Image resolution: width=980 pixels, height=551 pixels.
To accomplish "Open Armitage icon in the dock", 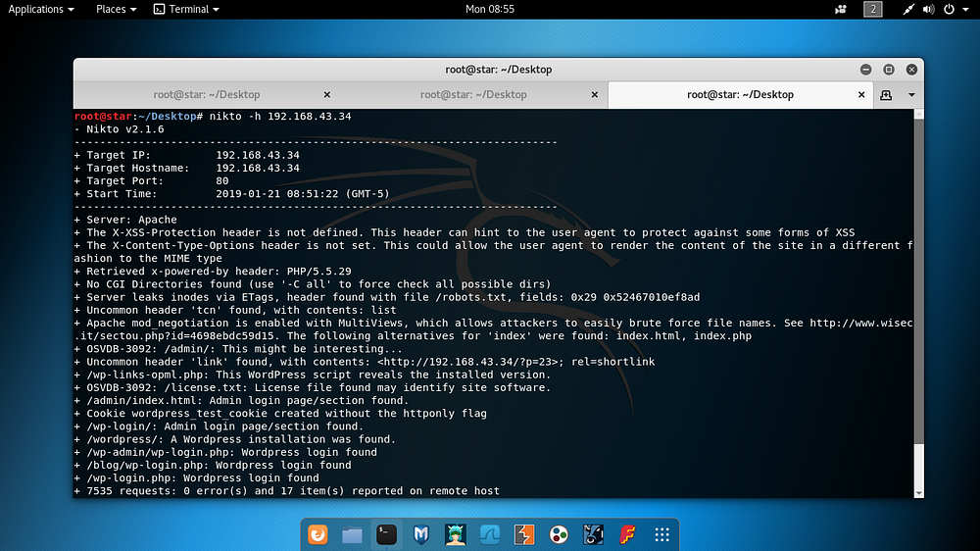I will click(x=455, y=534).
